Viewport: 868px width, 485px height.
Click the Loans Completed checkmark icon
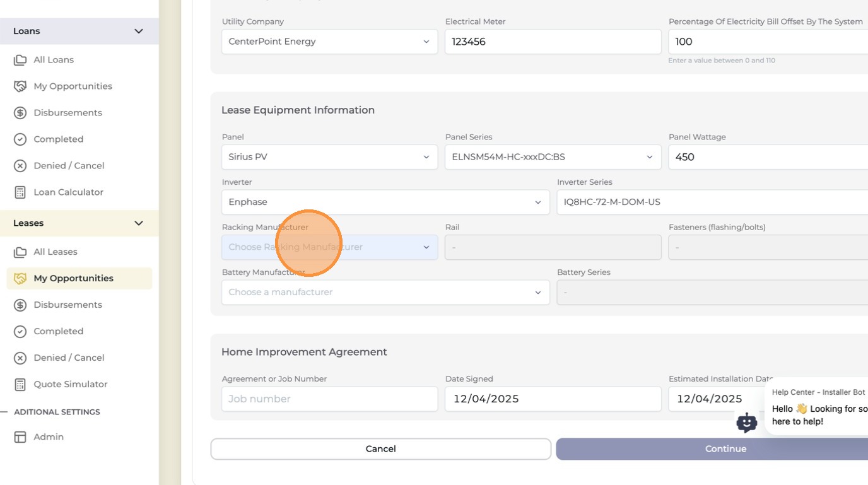click(x=20, y=139)
